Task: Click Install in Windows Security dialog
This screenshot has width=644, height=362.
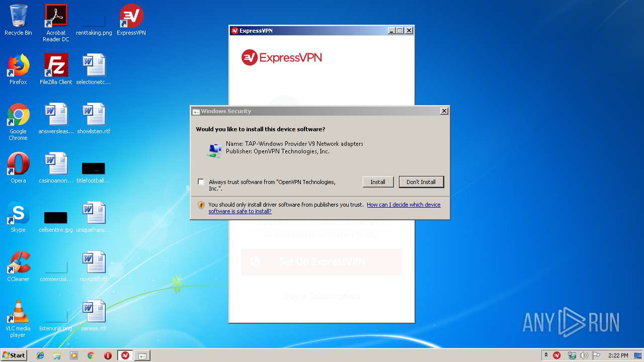Action: pos(378,182)
